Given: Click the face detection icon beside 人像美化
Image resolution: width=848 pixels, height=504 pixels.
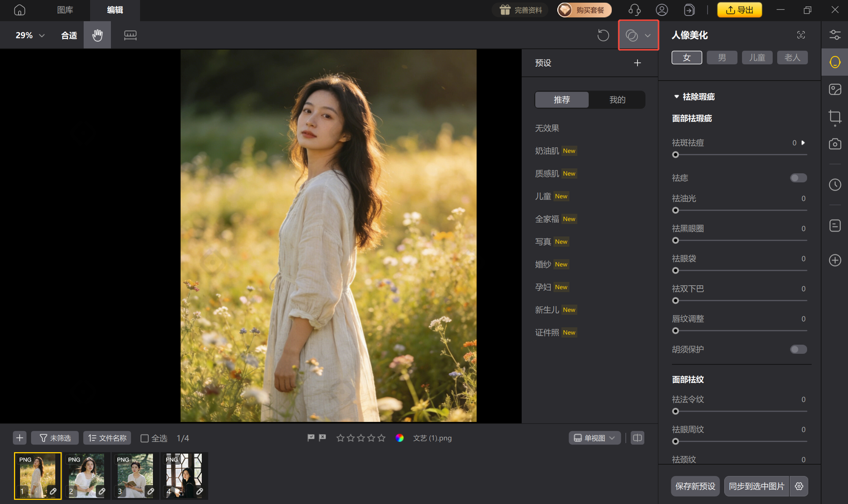Looking at the screenshot, I should 801,35.
